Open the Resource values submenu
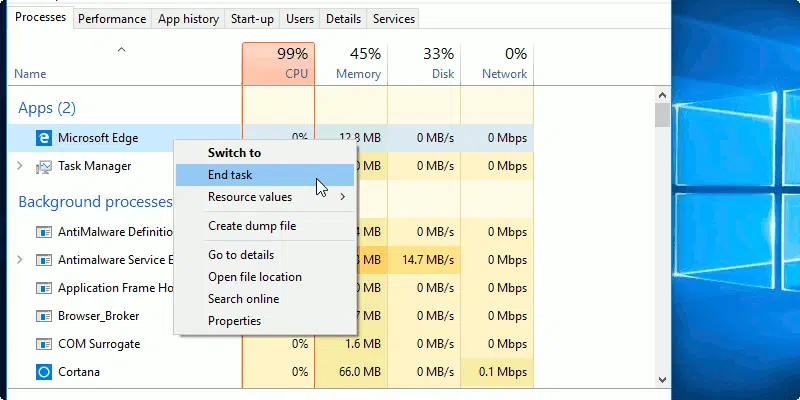 264,197
